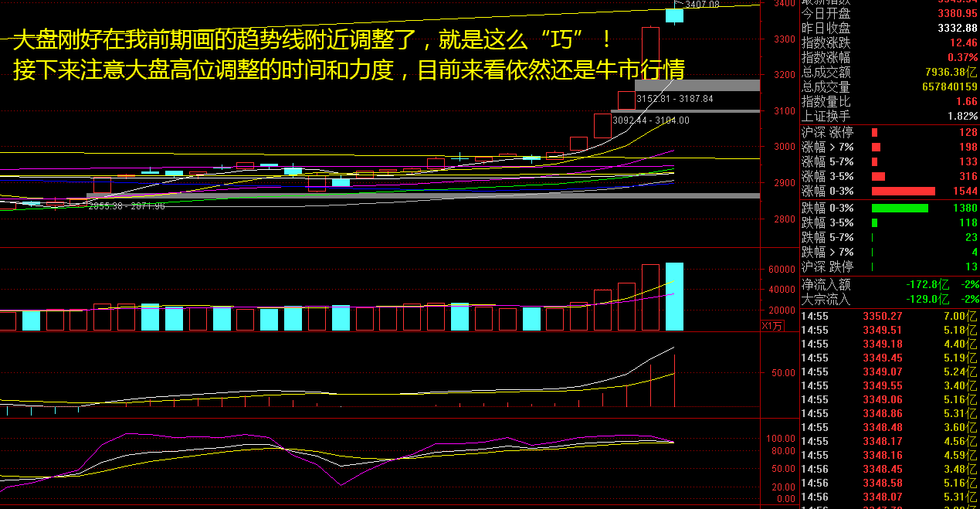Click the 沪深 跌停 count row
Screen dimensions: 980x509
[x=889, y=266]
